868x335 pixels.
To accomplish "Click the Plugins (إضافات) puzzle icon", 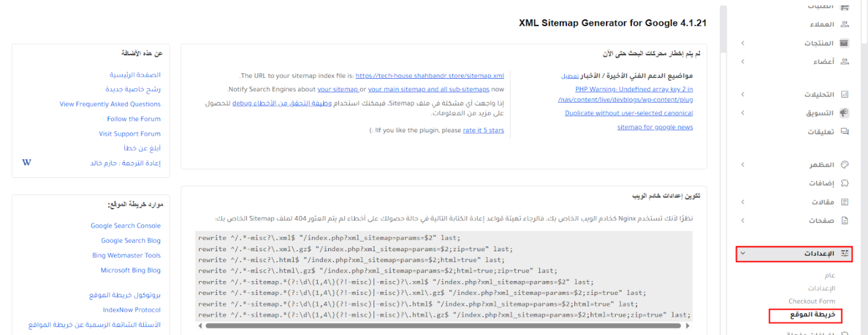I will pyautogui.click(x=844, y=183).
